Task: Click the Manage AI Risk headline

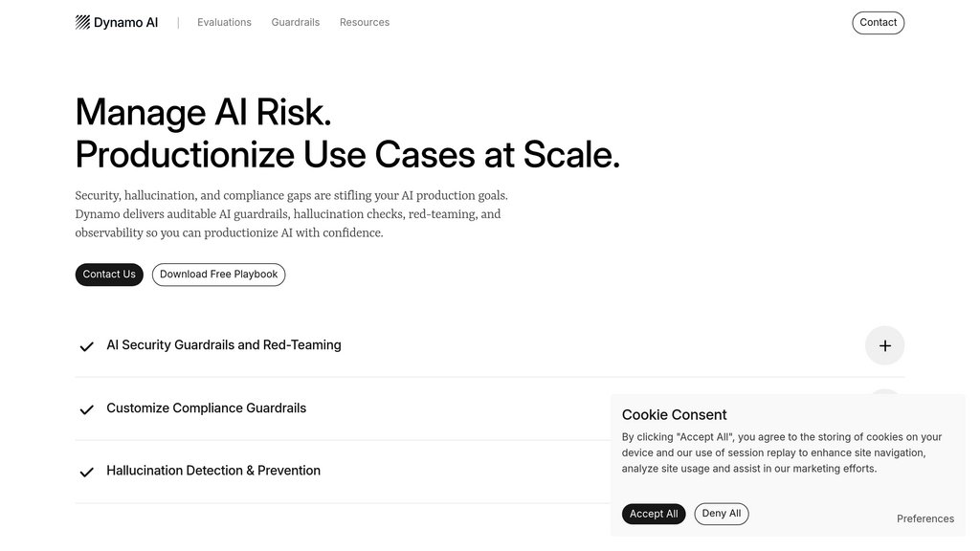Action: point(203,112)
